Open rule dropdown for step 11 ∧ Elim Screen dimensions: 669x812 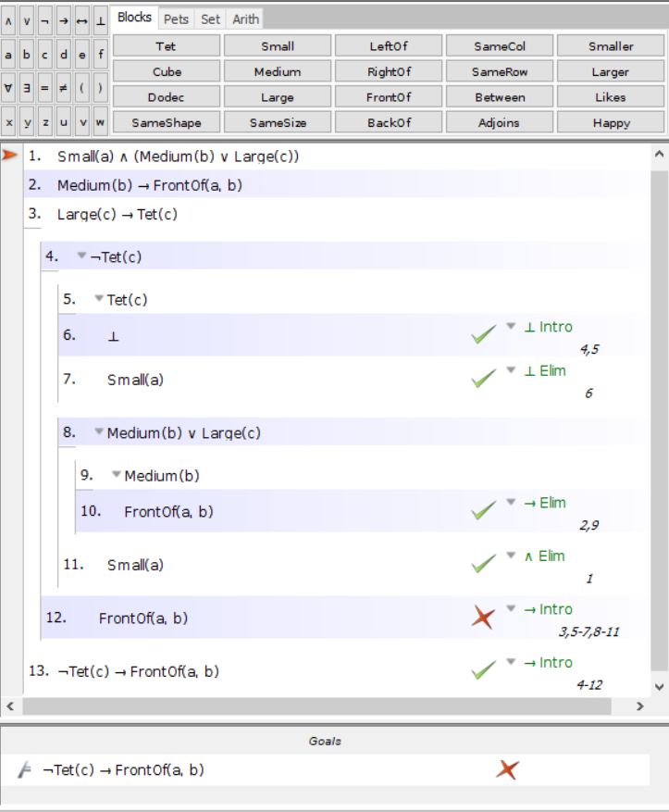[511, 556]
